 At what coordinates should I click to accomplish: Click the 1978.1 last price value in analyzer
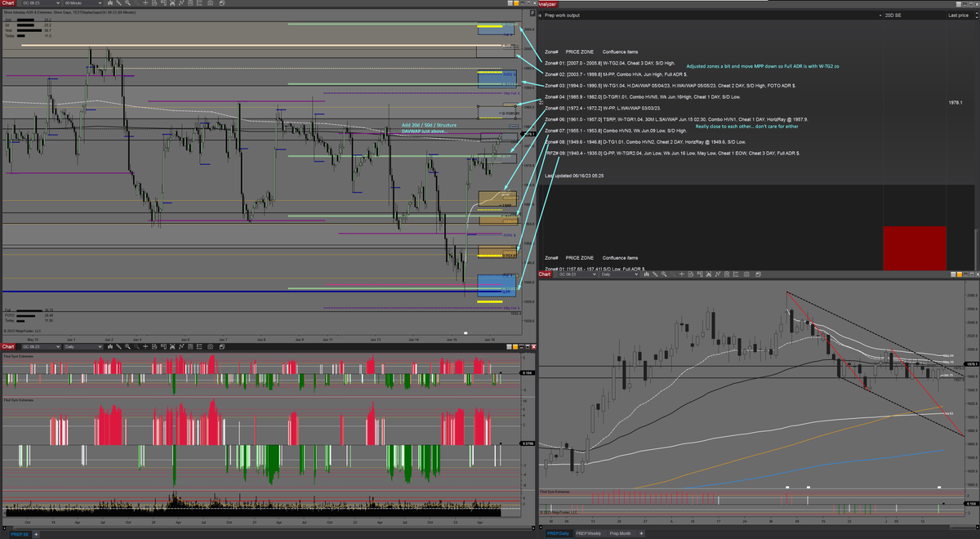[x=955, y=103]
